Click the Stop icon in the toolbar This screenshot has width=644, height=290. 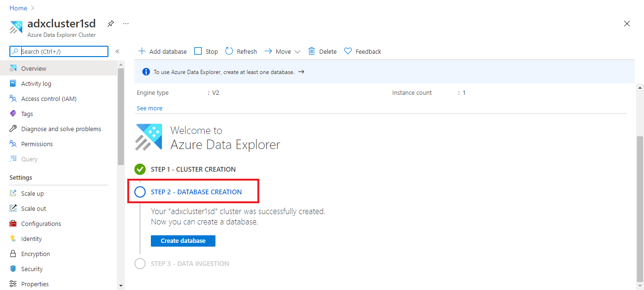point(198,51)
